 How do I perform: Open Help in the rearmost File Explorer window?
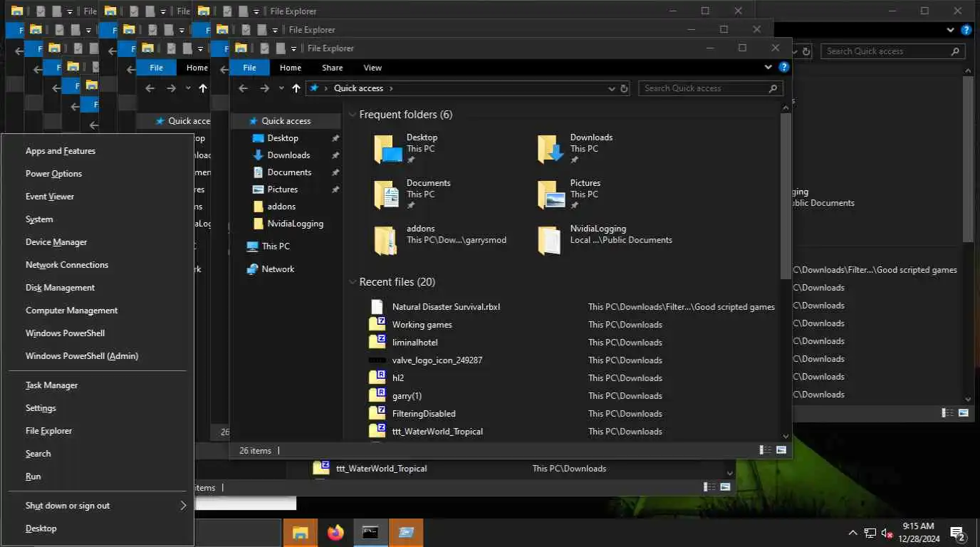coord(966,31)
